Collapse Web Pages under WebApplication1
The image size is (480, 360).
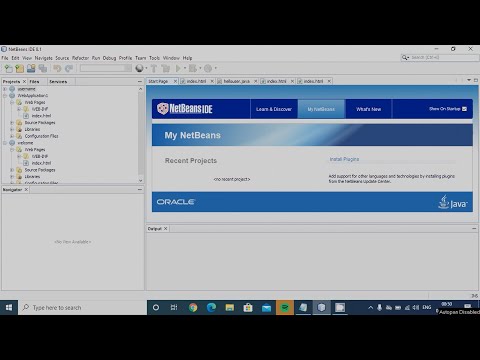tap(12, 102)
